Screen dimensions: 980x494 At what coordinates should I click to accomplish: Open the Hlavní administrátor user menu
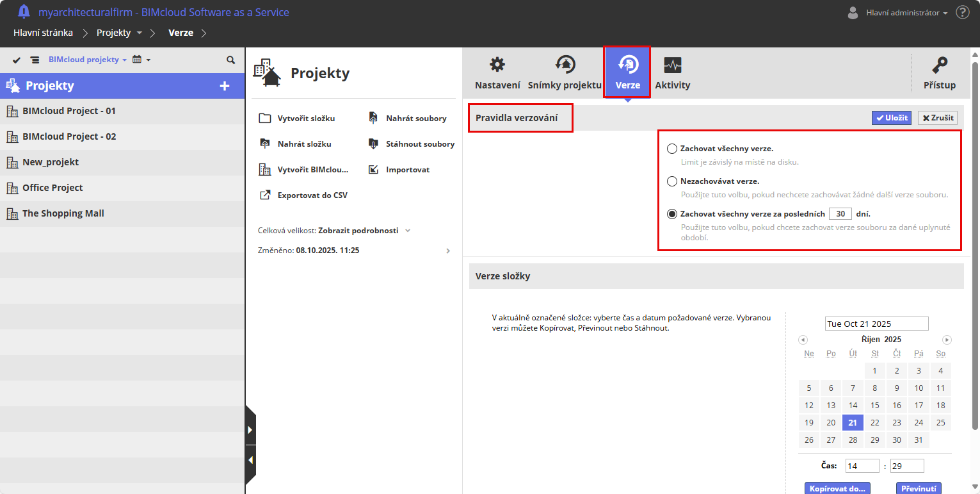pyautogui.click(x=907, y=13)
